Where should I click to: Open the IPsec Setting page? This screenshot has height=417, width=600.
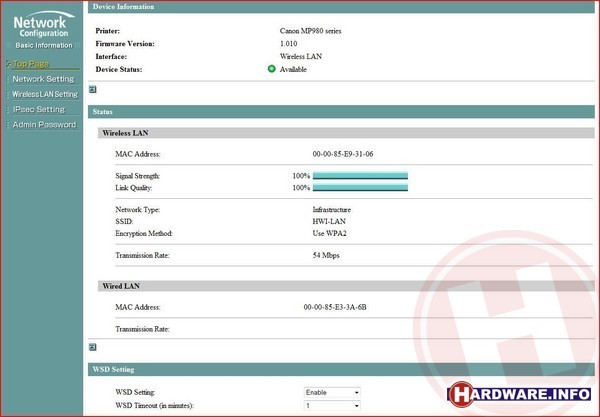click(x=39, y=109)
